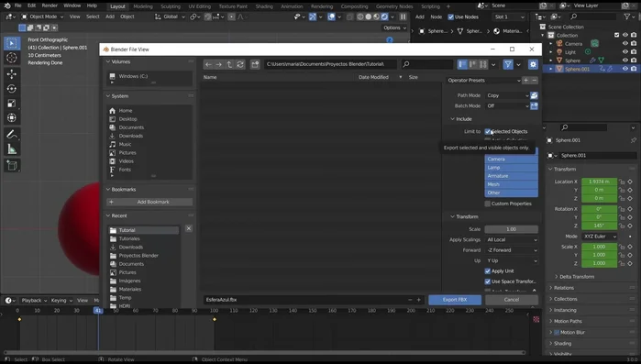Toggle Motion Blur checkbox in properties
641x364 pixels.
pos(557,332)
